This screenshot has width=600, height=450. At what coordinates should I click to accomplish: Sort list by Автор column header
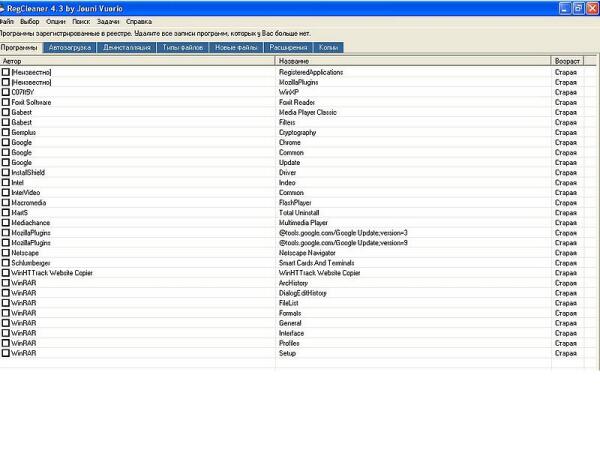[138, 61]
